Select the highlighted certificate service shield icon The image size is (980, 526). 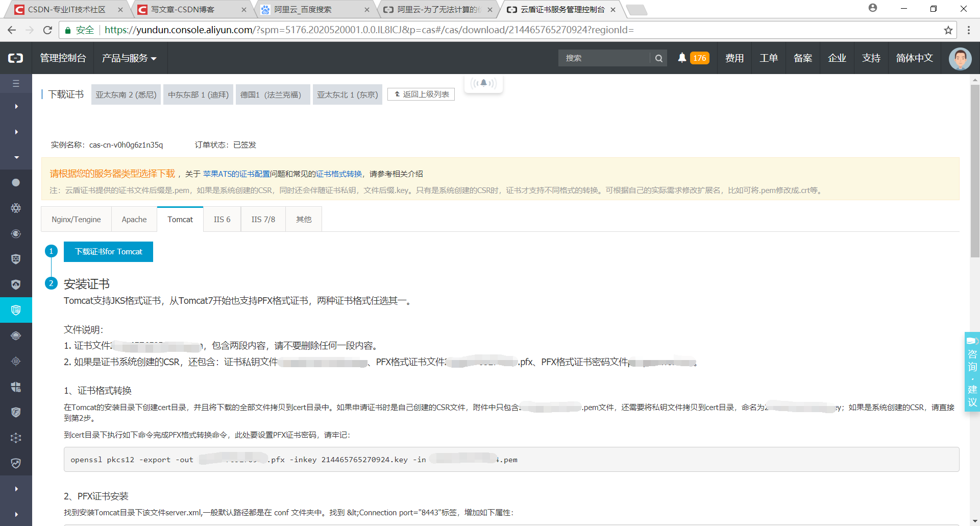coord(16,310)
